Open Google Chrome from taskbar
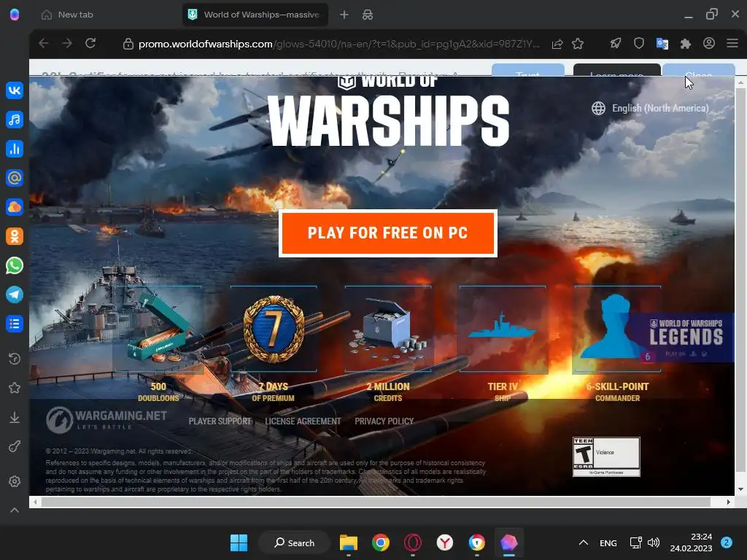 click(x=380, y=542)
